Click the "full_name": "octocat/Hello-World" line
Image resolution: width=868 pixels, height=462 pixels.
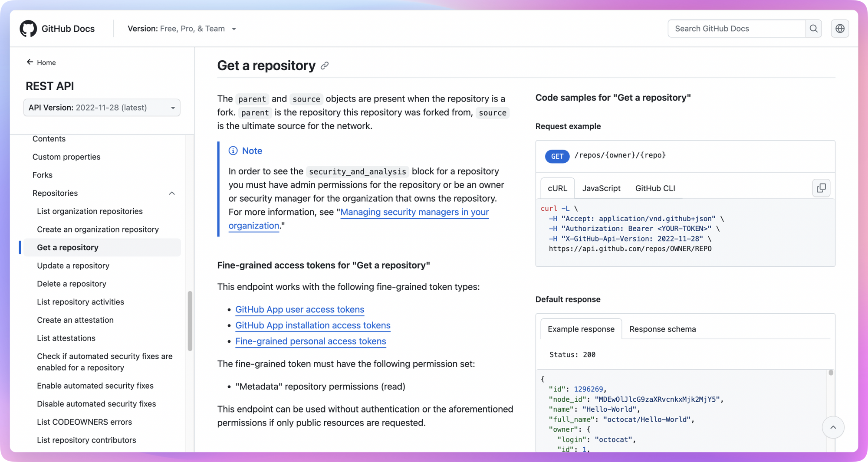coord(621,419)
